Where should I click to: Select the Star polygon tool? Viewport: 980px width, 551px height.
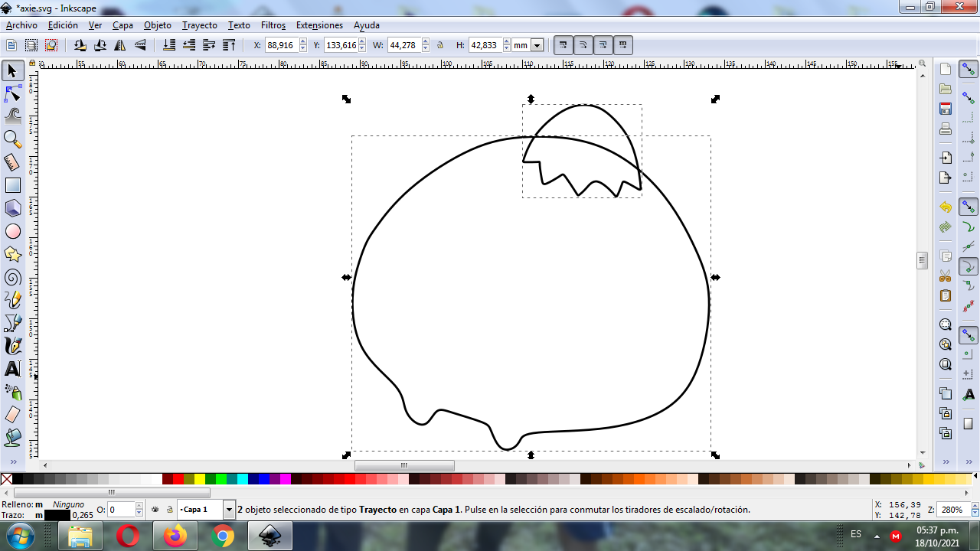(12, 254)
